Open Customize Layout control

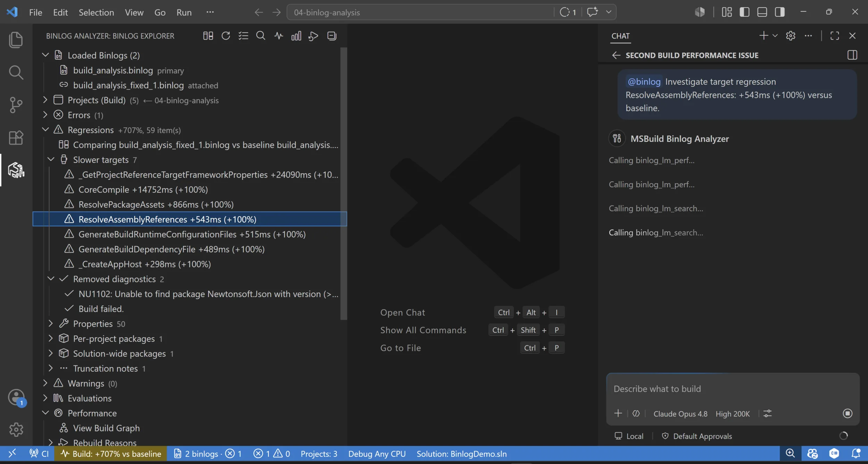(x=727, y=12)
